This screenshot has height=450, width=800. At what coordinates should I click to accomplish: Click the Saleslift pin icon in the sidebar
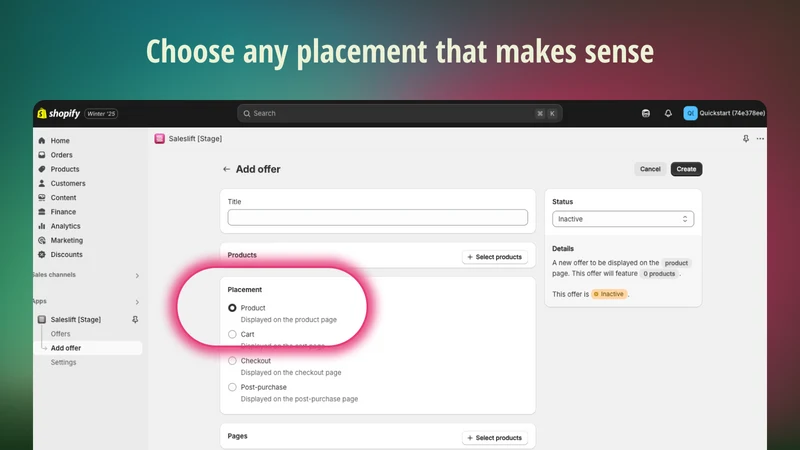click(x=135, y=319)
